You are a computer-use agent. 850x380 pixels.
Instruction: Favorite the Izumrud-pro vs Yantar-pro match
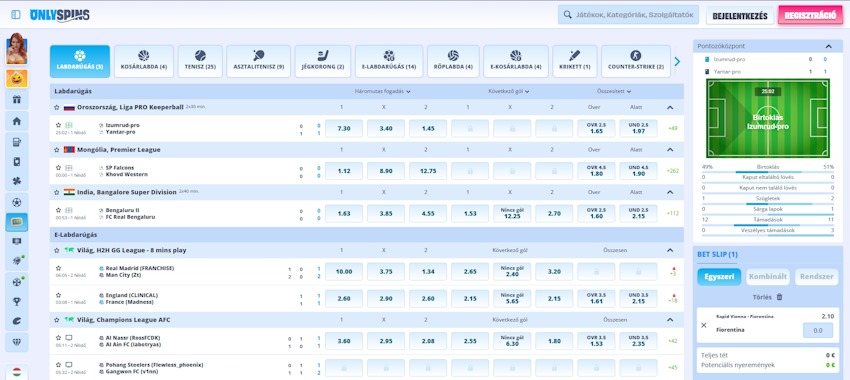tap(59, 125)
